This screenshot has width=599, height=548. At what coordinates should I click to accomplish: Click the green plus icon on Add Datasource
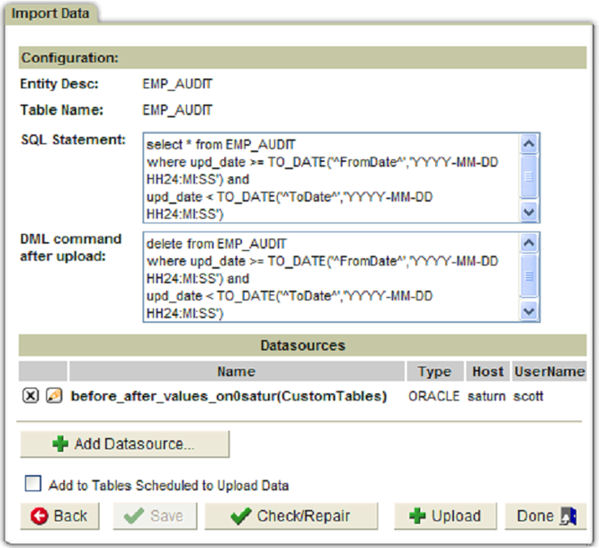[60, 444]
